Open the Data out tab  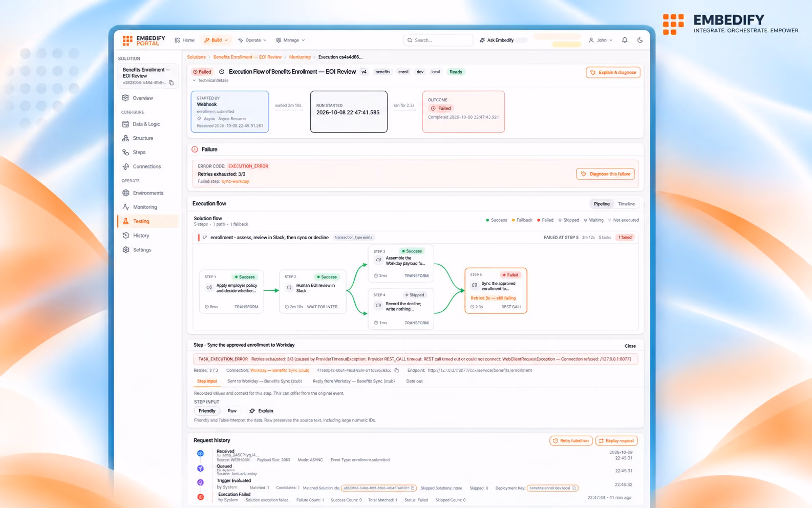coord(414,381)
